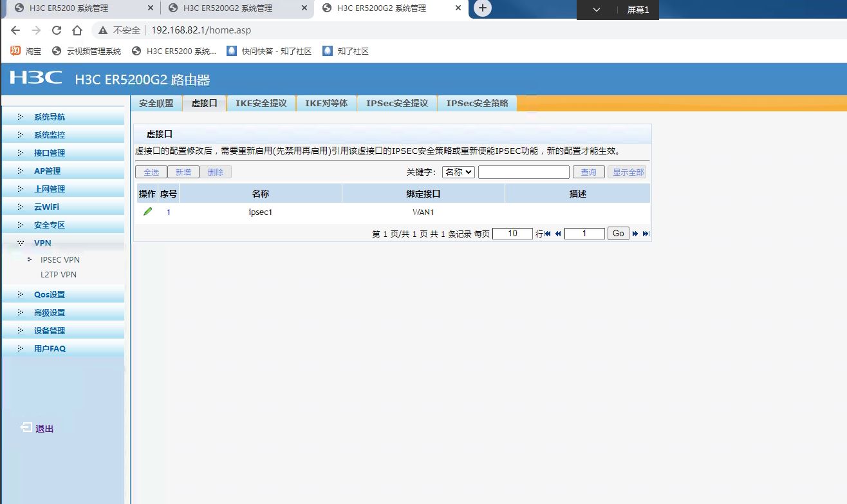Click the 名称 column header
The height and width of the screenshot is (504, 847).
(261, 194)
